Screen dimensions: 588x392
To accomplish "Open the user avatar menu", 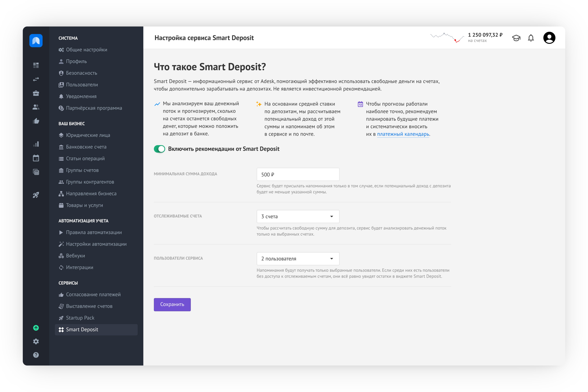I will point(549,38).
